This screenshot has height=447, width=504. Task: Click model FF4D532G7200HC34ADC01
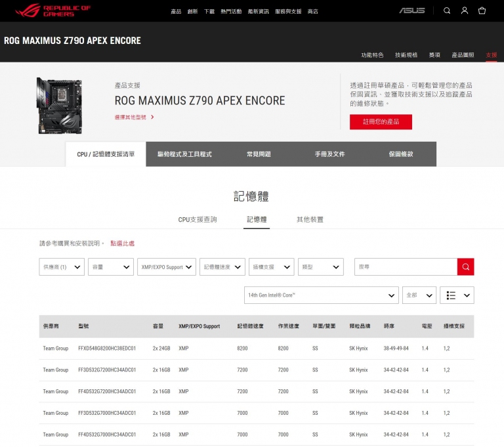pyautogui.click(x=107, y=391)
